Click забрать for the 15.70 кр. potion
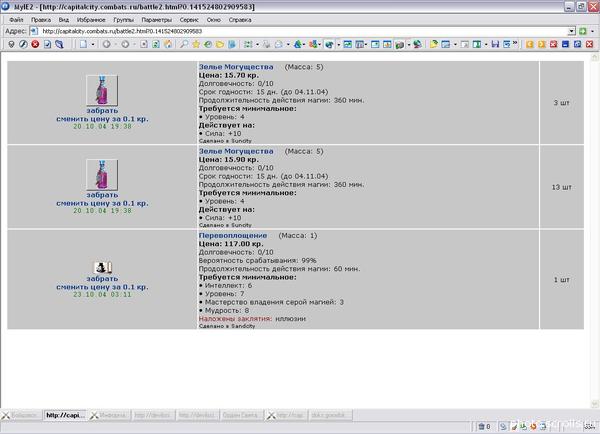The image size is (600, 434). (x=102, y=111)
